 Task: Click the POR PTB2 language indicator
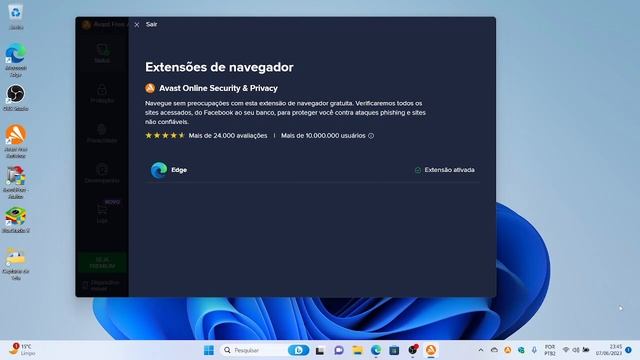550,350
